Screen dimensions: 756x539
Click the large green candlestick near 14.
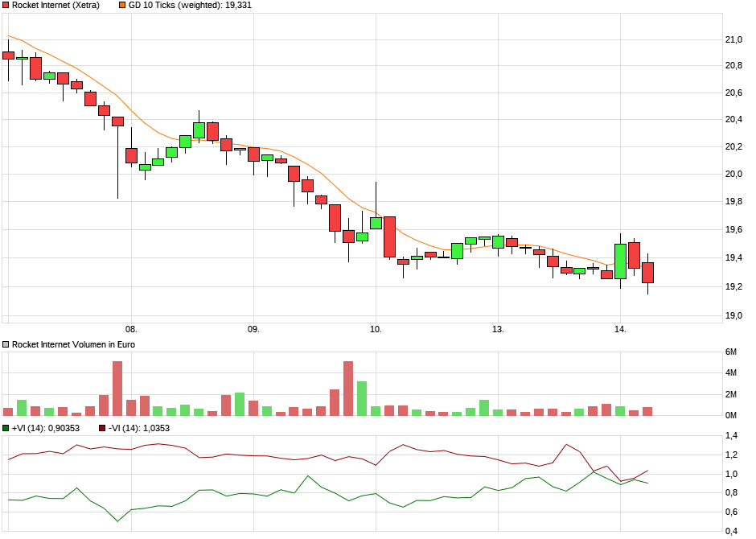pyautogui.click(x=619, y=261)
